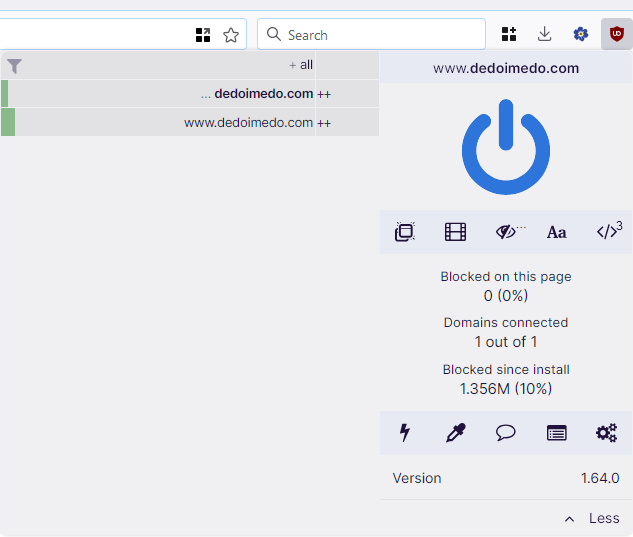Screen dimensions: 633x537
Task: Report an issue using the speech bubble icon
Action: [505, 433]
